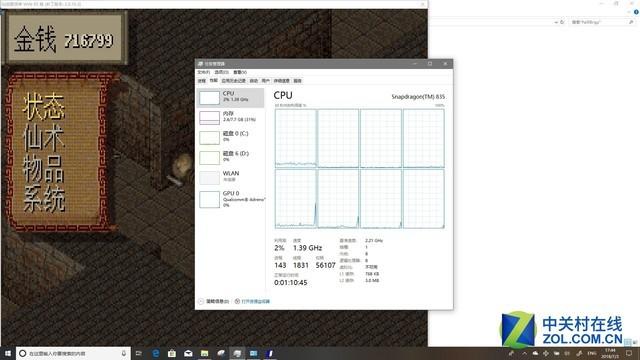This screenshot has height=360, width=640.
Task: Switch to the 服务 services tab
Action: [x=297, y=81]
